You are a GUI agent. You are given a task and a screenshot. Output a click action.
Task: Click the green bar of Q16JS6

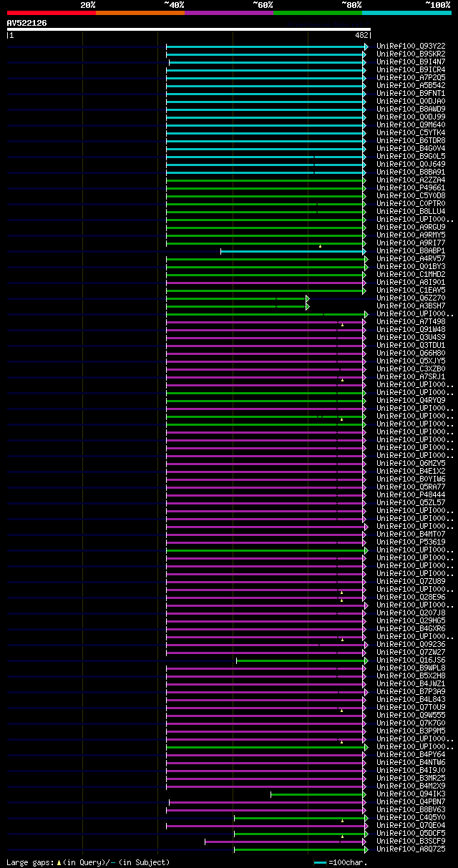pyautogui.click(x=301, y=660)
